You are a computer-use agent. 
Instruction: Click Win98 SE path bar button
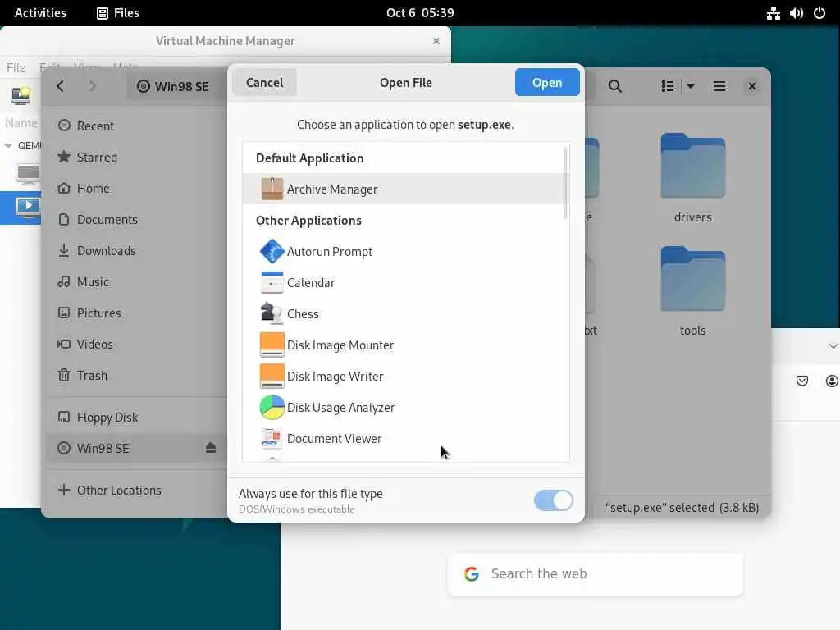[x=173, y=86]
